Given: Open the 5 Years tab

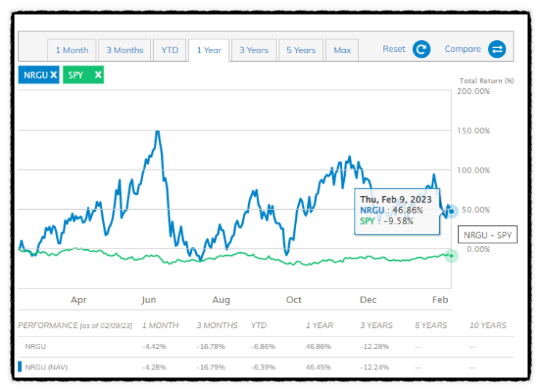Looking at the screenshot, I should (x=301, y=50).
